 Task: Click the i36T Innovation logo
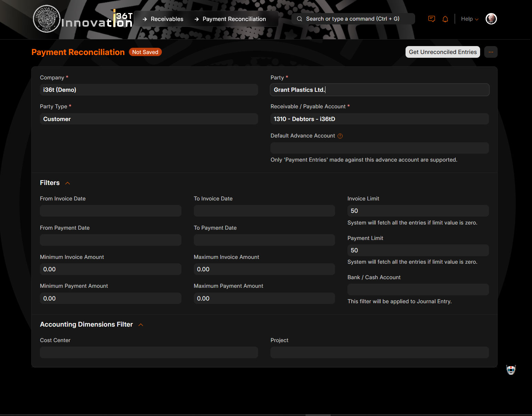[x=82, y=19]
